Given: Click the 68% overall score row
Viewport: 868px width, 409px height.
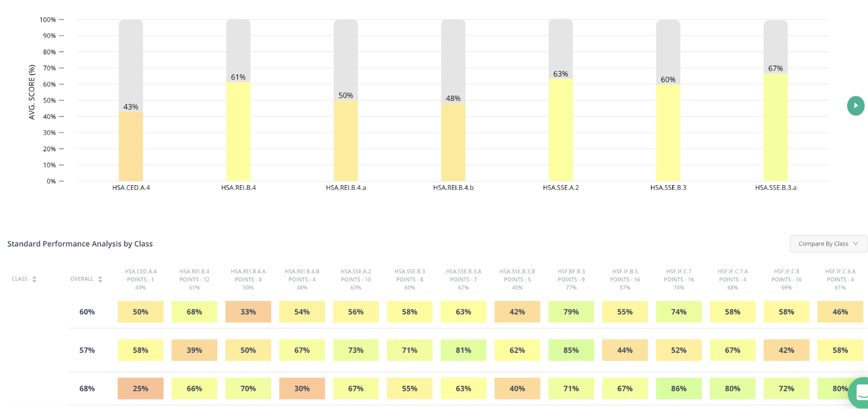Looking at the screenshot, I should [87, 389].
